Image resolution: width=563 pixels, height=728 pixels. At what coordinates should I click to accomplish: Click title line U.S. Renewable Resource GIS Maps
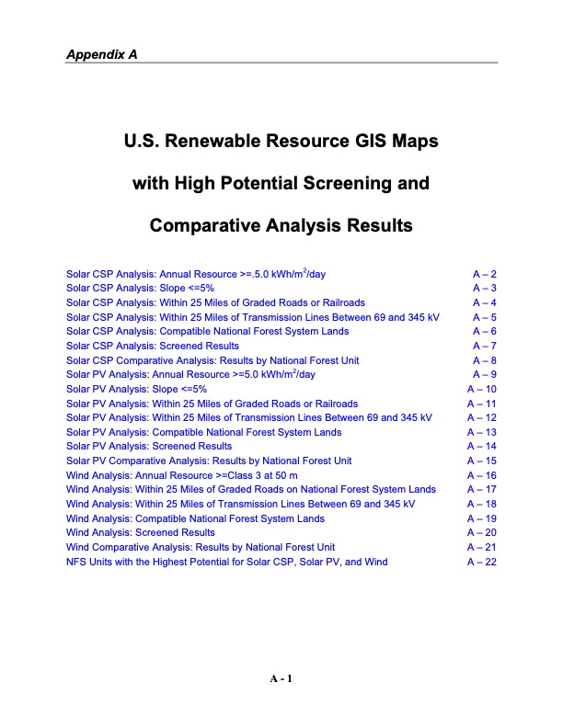tap(281, 142)
